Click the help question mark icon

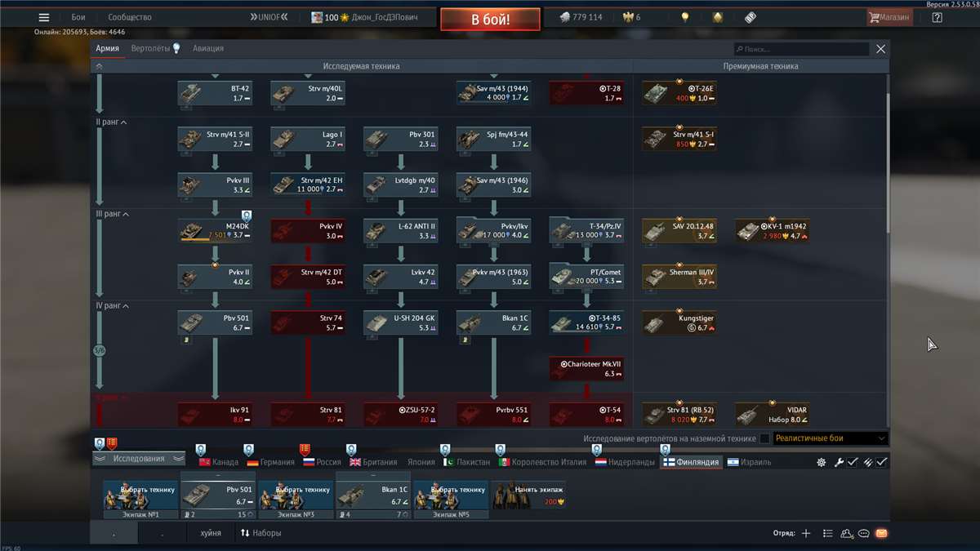[938, 17]
